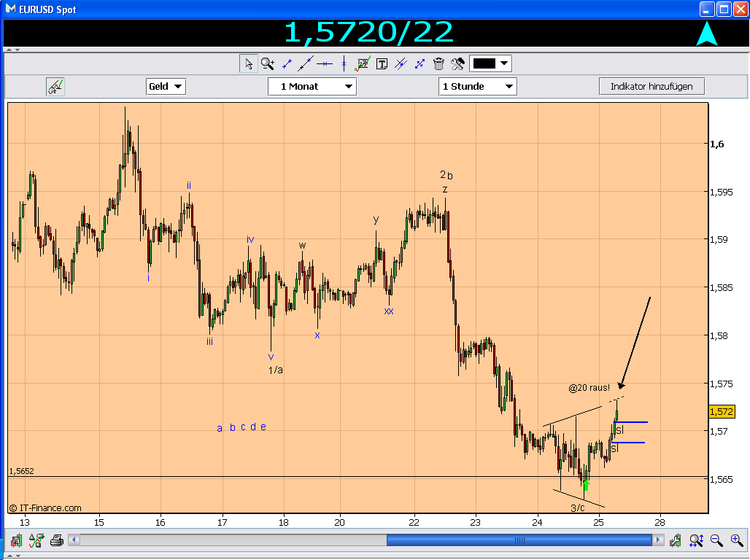Open the 1 Stunde interval dropdown
The image size is (750, 560).
pyautogui.click(x=477, y=87)
